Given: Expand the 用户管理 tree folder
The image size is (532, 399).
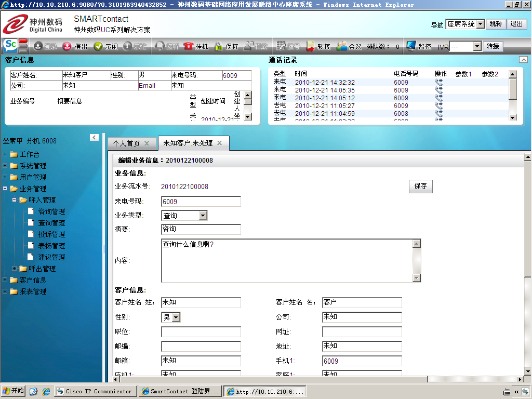Looking at the screenshot, I should click(5, 177).
